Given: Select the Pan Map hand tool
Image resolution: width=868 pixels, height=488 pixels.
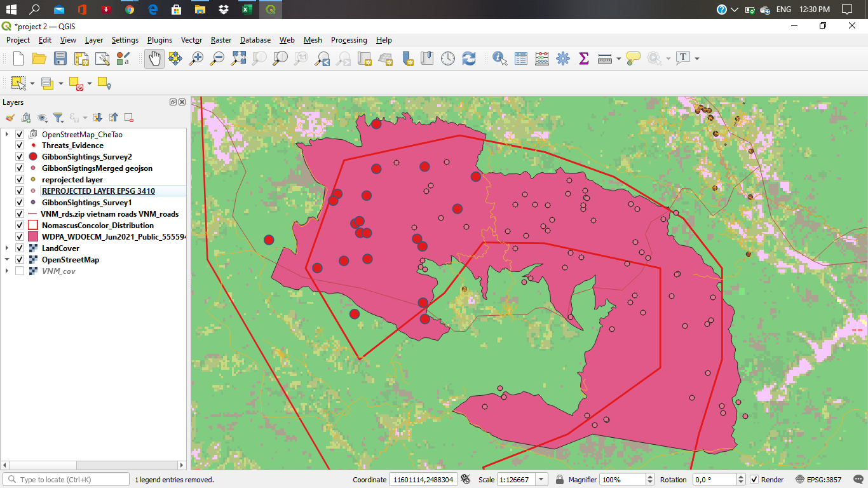Looking at the screenshot, I should click(x=153, y=58).
